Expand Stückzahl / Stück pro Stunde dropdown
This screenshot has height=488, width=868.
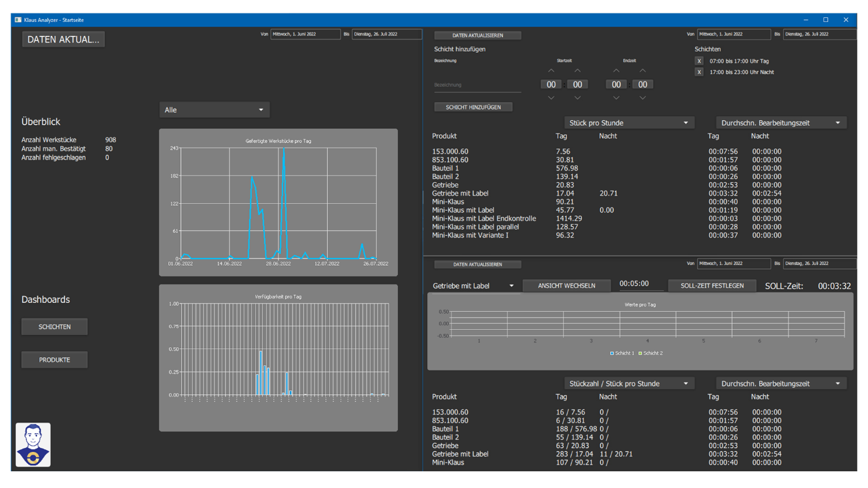pos(628,384)
